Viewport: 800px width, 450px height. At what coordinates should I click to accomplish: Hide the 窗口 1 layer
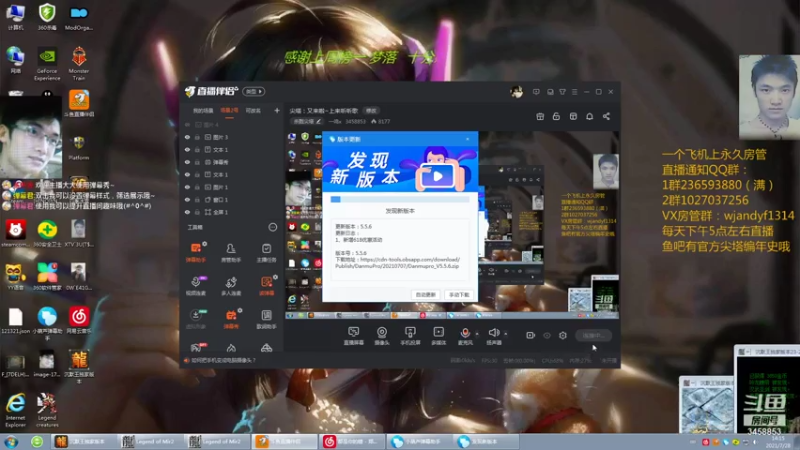tap(187, 199)
